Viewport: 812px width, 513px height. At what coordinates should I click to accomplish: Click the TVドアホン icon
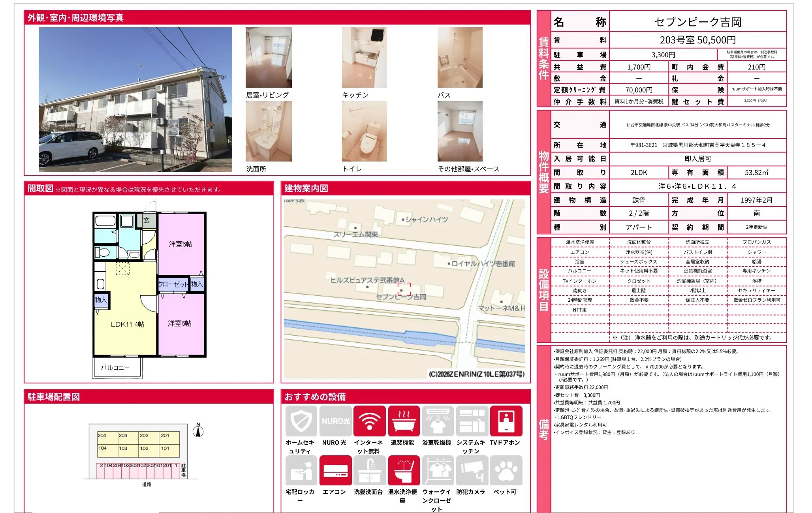pos(506,421)
